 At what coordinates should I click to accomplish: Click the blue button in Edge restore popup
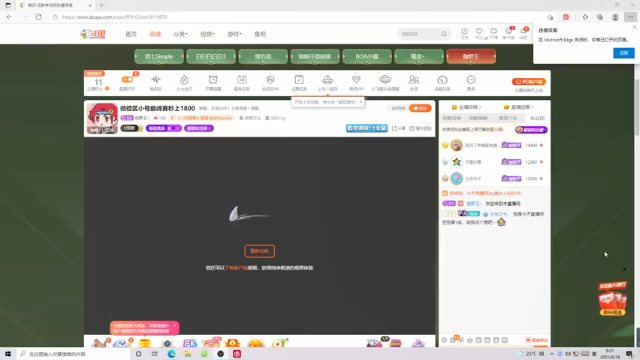tap(624, 53)
